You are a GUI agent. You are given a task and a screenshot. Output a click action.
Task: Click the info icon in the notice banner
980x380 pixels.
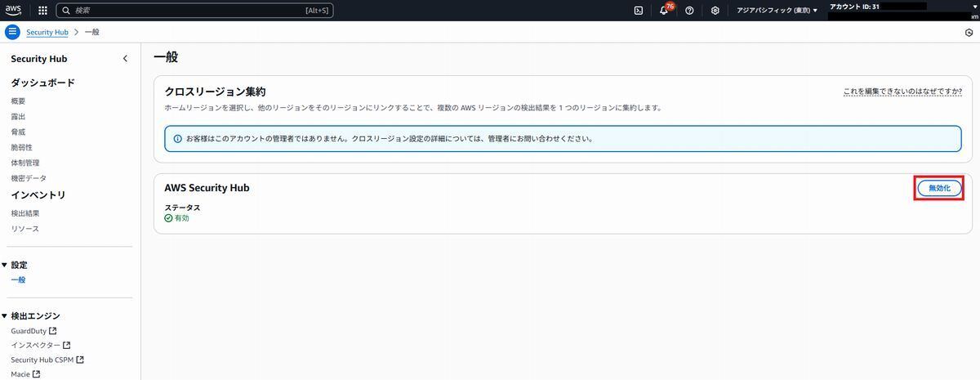tap(177, 138)
